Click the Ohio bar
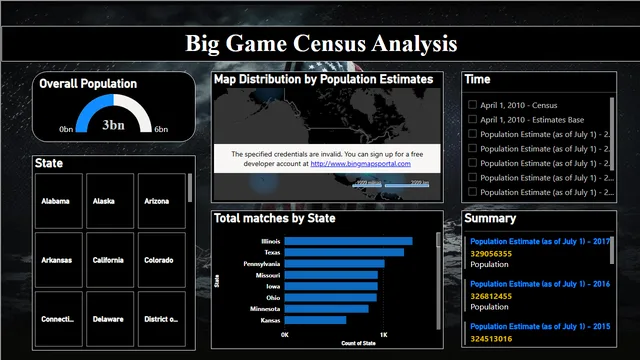640x360 pixels. (331, 298)
